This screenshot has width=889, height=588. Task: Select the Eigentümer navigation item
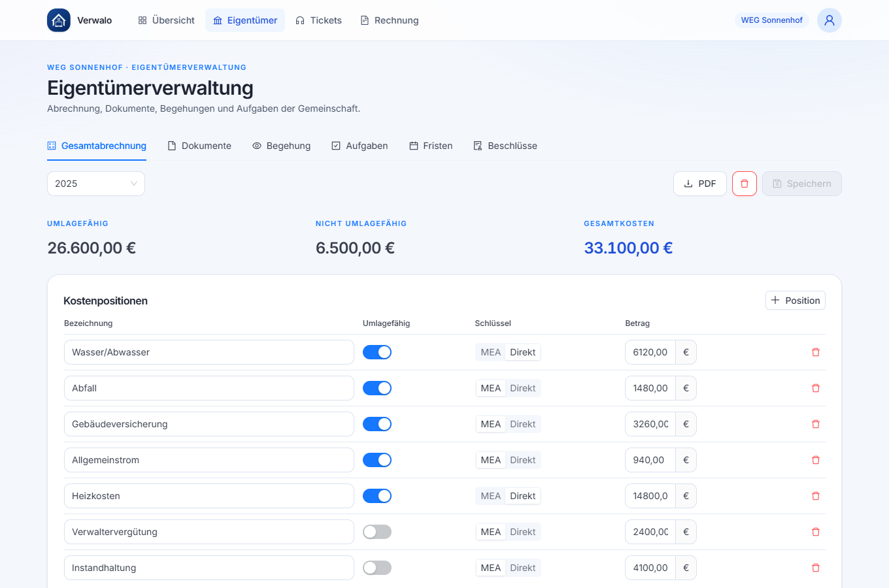pos(245,20)
